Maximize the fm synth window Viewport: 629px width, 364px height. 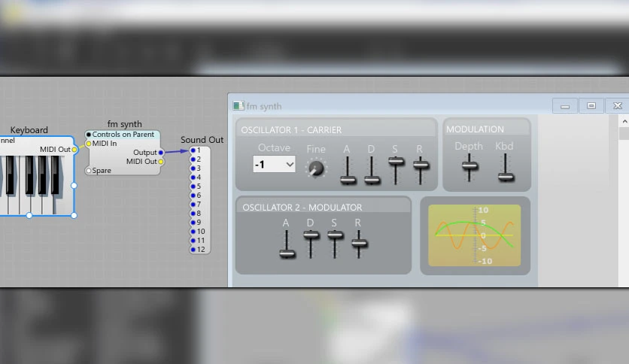tap(591, 106)
